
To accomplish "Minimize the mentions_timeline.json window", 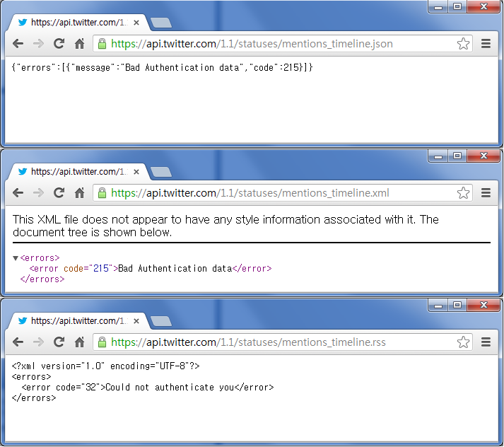I will 438,6.
